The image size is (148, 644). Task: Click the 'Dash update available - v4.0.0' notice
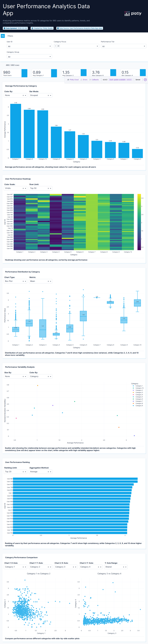[120, 80]
